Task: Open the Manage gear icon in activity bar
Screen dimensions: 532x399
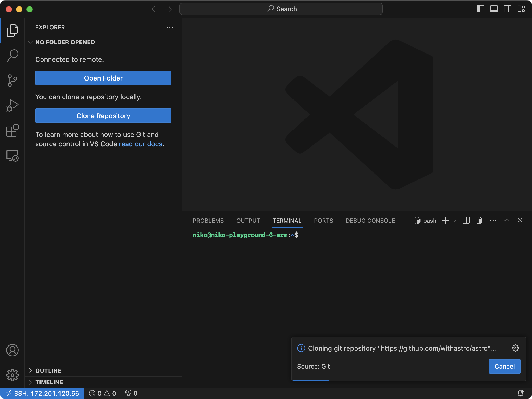Action: coord(12,375)
